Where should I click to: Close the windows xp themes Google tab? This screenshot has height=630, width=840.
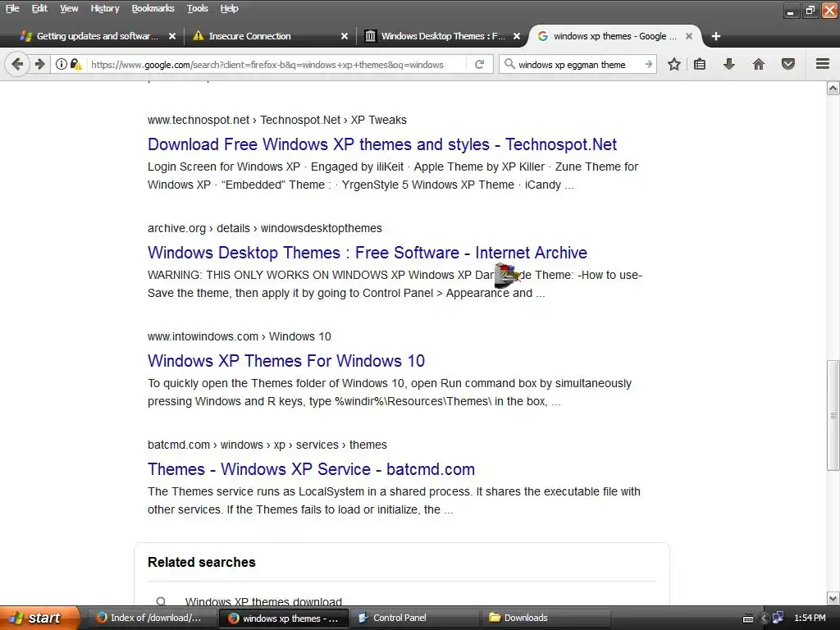point(689,36)
